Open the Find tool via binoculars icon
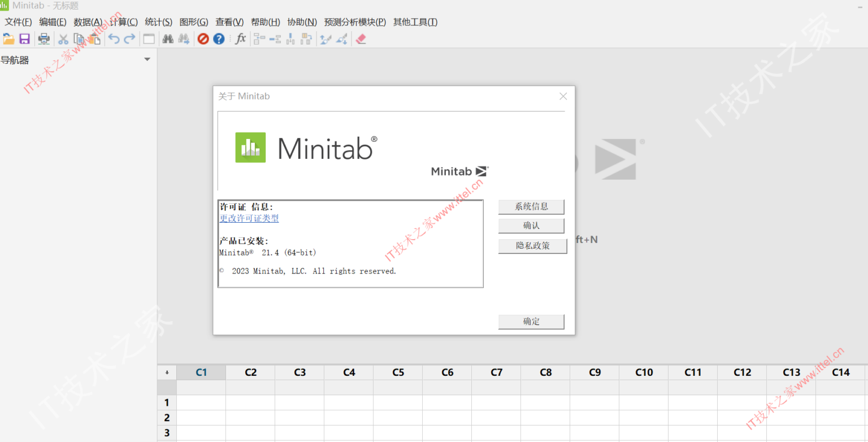This screenshot has width=868, height=442. pyautogui.click(x=168, y=38)
